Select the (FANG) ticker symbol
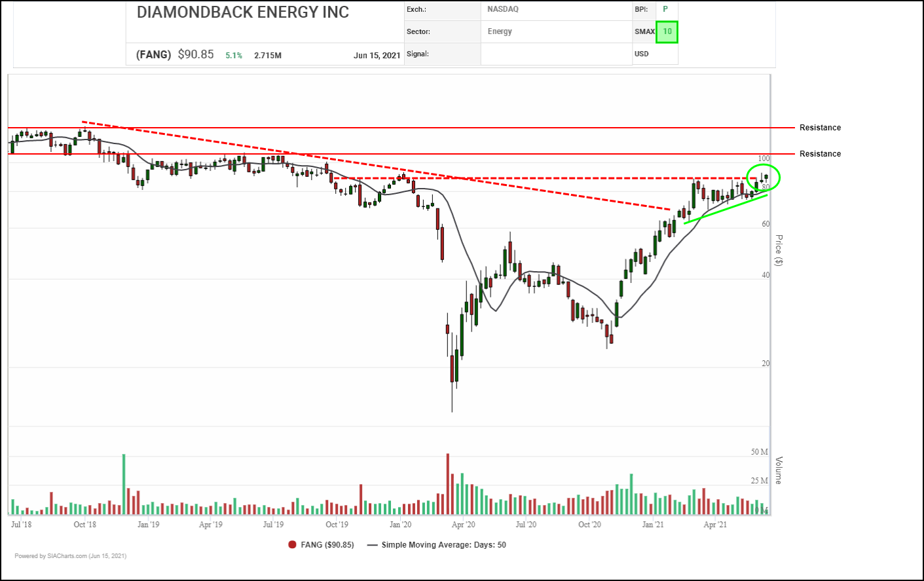Screen dimensions: 924x581 click(x=153, y=55)
